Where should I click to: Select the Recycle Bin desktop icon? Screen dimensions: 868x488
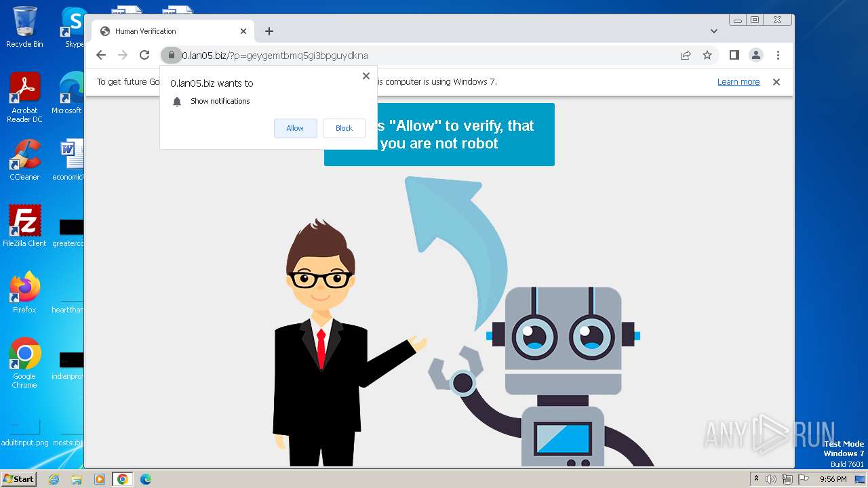click(x=24, y=27)
